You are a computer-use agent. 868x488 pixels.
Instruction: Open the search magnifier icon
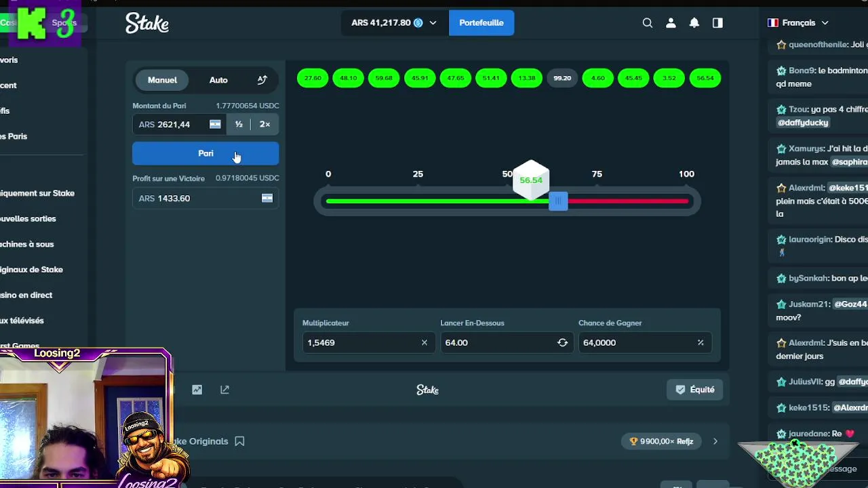[648, 23]
